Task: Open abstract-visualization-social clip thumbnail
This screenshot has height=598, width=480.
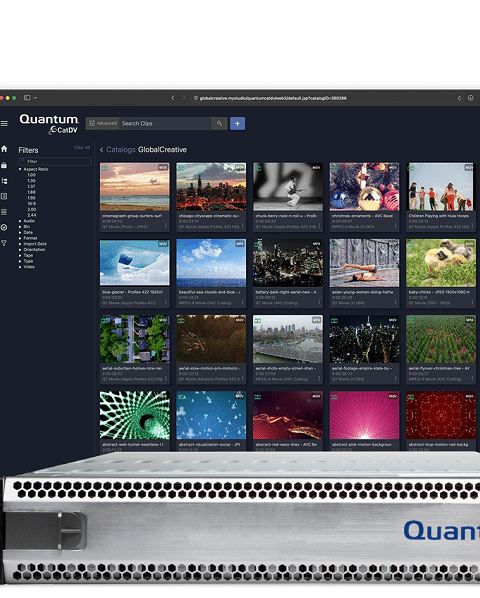Action: pos(211,415)
